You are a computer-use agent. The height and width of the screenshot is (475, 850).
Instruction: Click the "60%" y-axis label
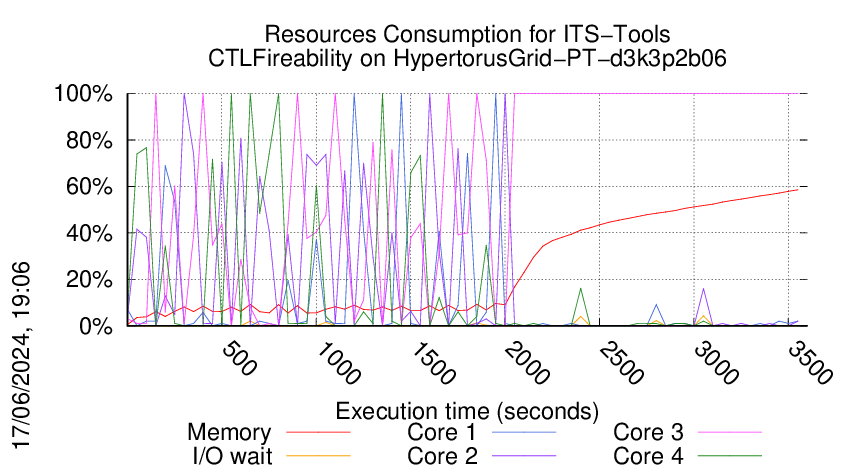pyautogui.click(x=89, y=187)
